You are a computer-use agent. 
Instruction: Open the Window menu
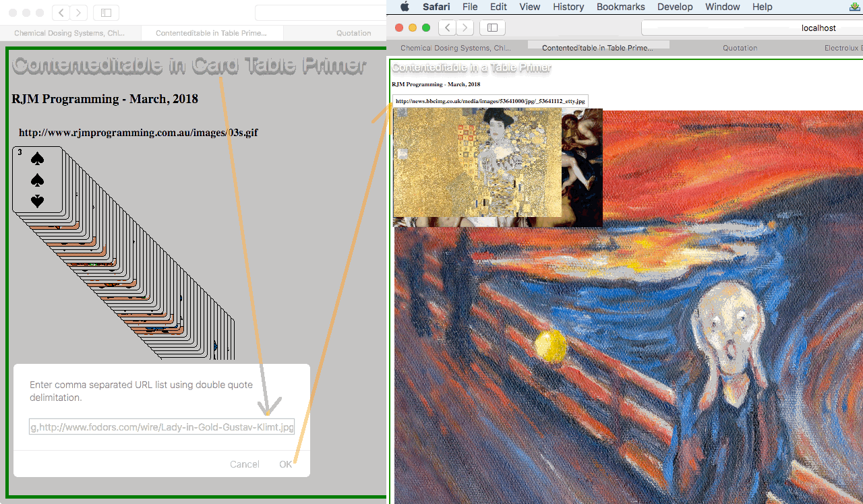pos(723,7)
